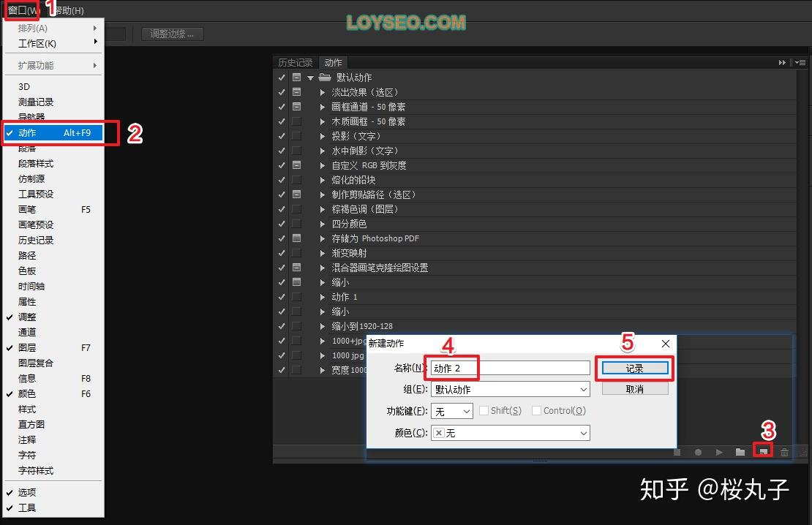Select 图层 F7 menu item
The height and width of the screenshot is (525, 812).
(x=53, y=347)
